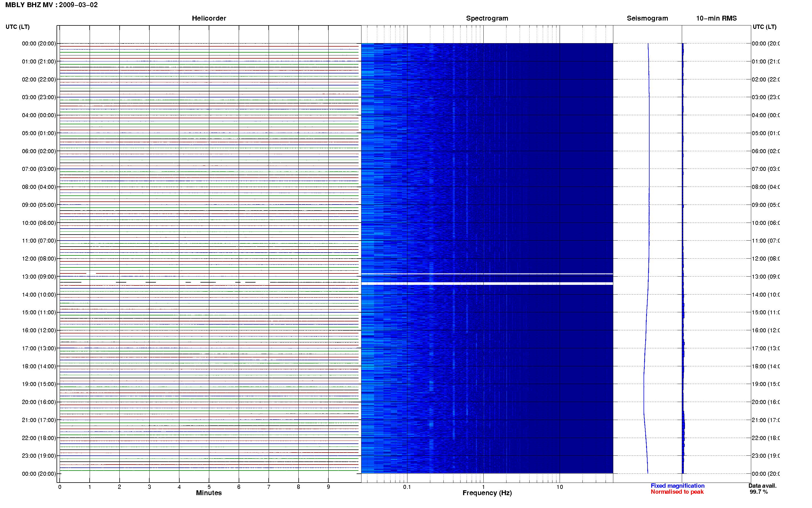Click the 5 minutes tick label

pyautogui.click(x=209, y=487)
